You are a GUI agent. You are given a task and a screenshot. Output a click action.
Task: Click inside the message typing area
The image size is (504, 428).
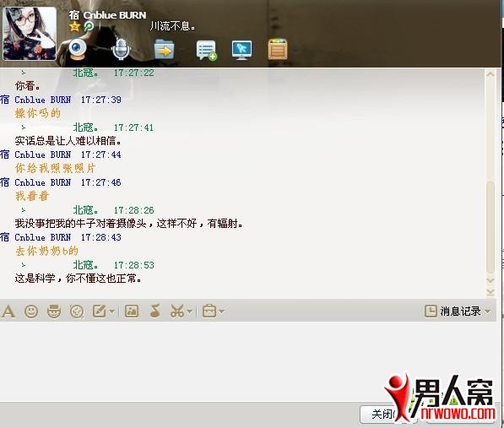point(248,360)
